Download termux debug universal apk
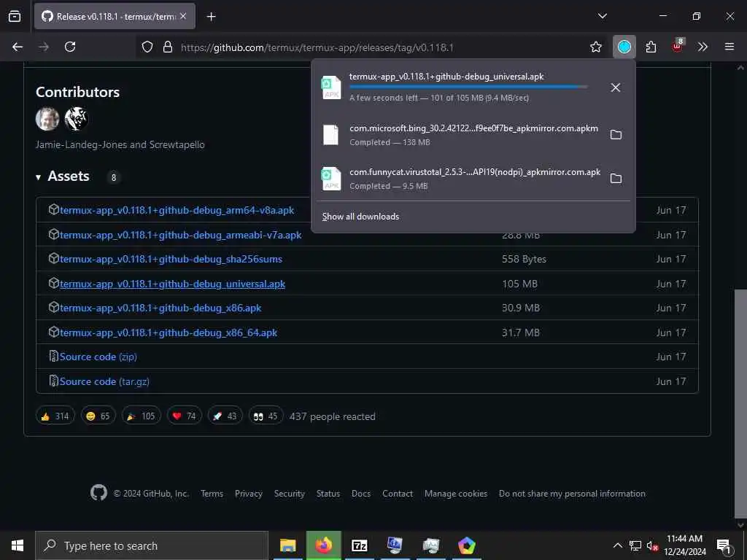The width and height of the screenshot is (747, 560). (172, 284)
